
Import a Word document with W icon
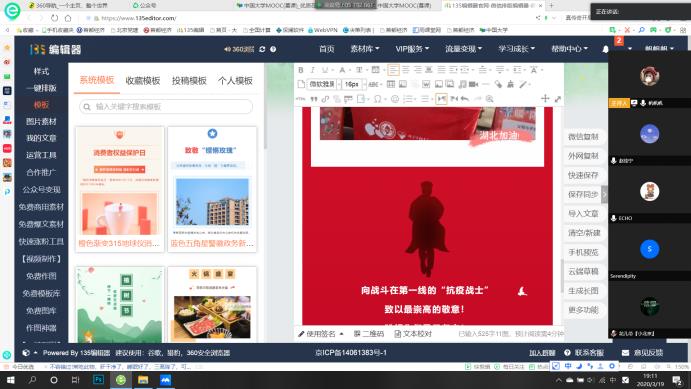[426, 84]
